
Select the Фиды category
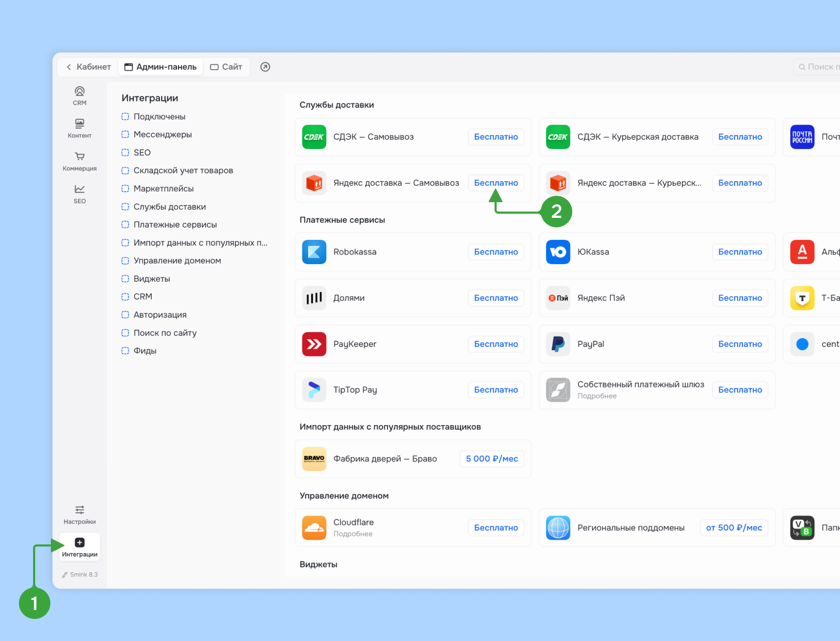point(139,351)
